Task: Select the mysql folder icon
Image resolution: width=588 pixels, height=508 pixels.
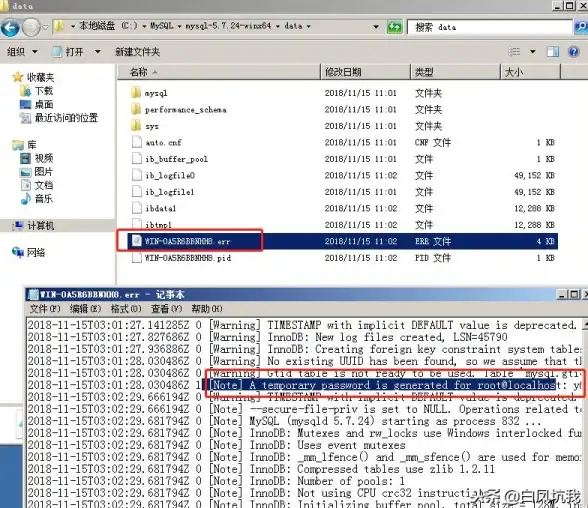Action: click(136, 93)
